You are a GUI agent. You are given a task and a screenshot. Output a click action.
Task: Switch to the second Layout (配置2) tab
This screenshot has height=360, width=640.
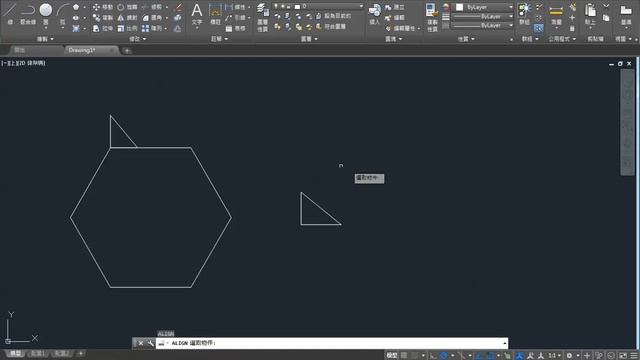62,353
